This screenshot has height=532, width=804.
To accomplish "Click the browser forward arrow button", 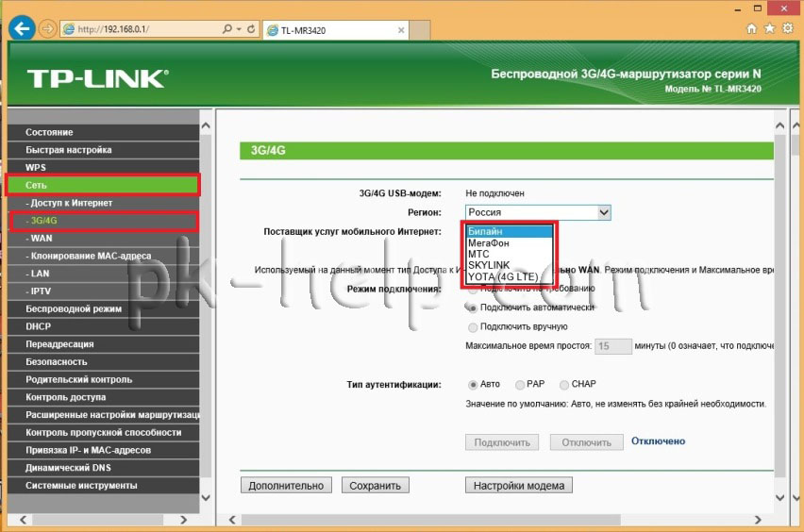I will click(47, 28).
